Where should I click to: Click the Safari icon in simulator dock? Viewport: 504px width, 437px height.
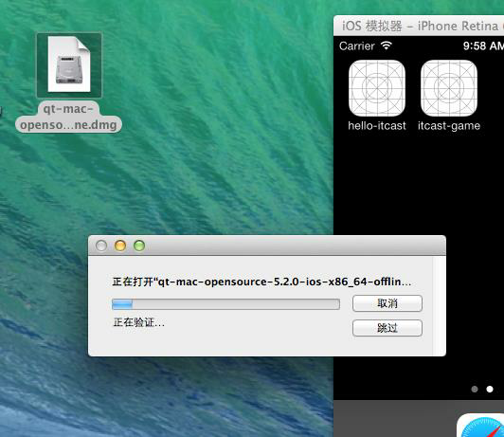(x=480, y=425)
